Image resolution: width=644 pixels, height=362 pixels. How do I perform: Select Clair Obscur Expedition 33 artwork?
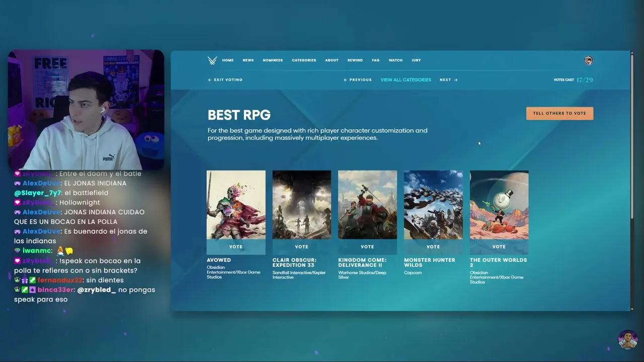(302, 205)
